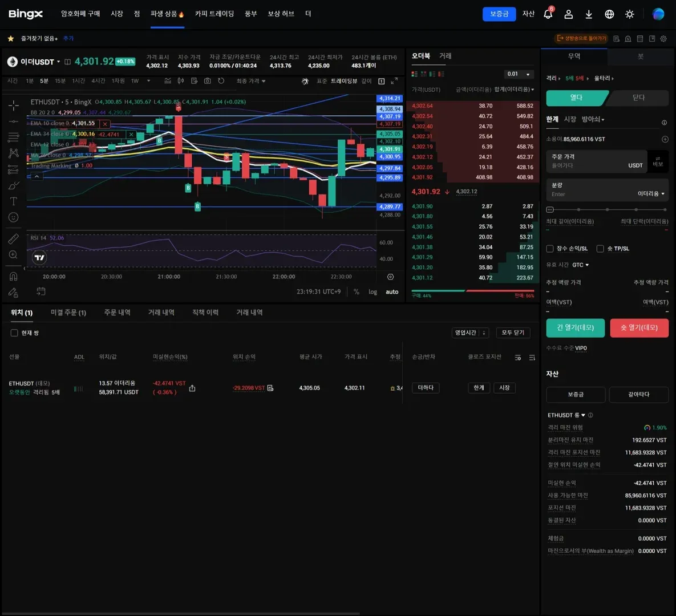Enable the 현재 쌍 checkbox
The width and height of the screenshot is (676, 616).
(x=14, y=333)
